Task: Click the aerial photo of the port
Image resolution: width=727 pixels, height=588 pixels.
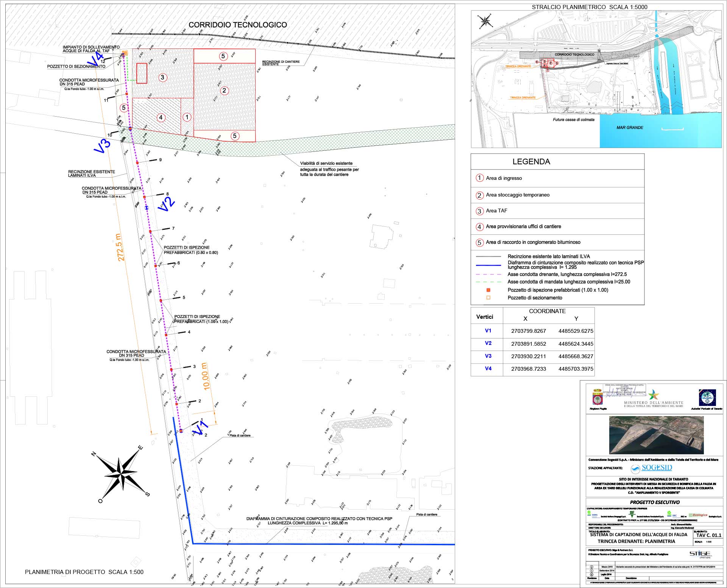Action: (656, 435)
